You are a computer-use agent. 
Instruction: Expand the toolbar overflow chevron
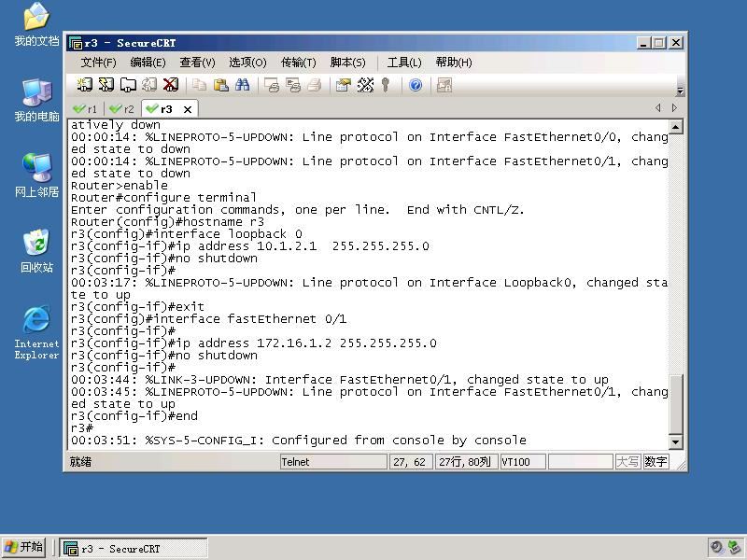tap(681, 91)
